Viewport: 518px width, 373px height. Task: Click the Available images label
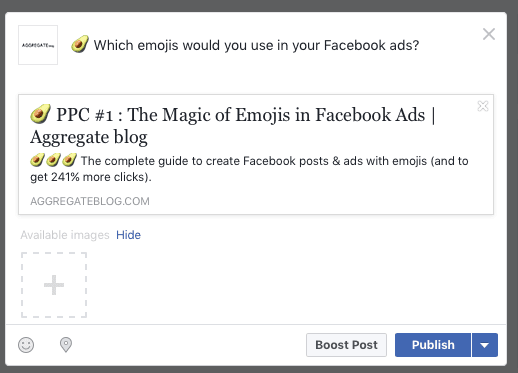point(65,235)
